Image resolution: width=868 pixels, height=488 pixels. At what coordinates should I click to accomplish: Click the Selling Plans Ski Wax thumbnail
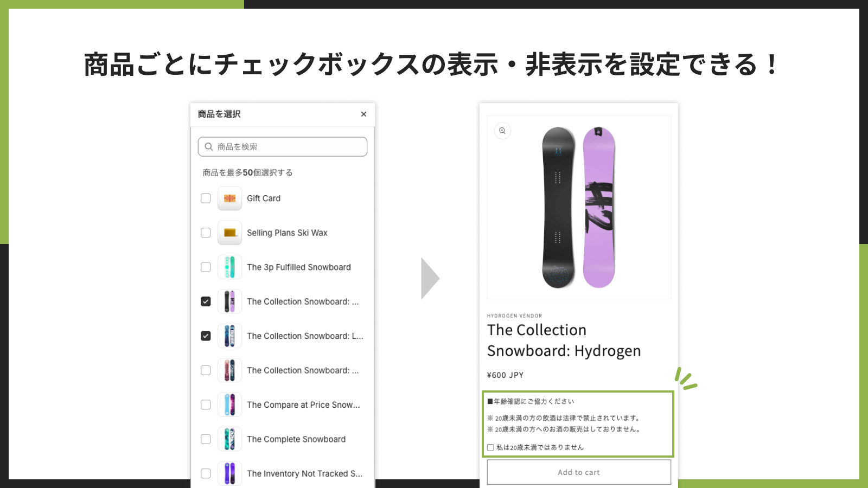[229, 233]
